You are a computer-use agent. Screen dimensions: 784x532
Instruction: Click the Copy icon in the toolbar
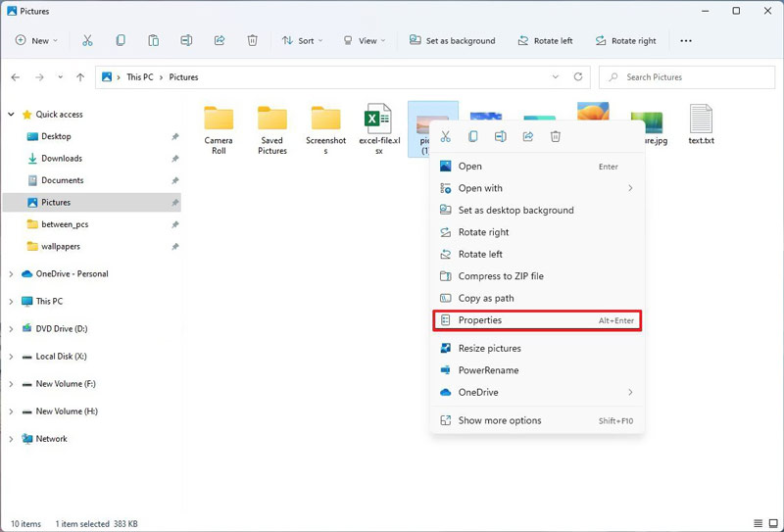coord(121,40)
